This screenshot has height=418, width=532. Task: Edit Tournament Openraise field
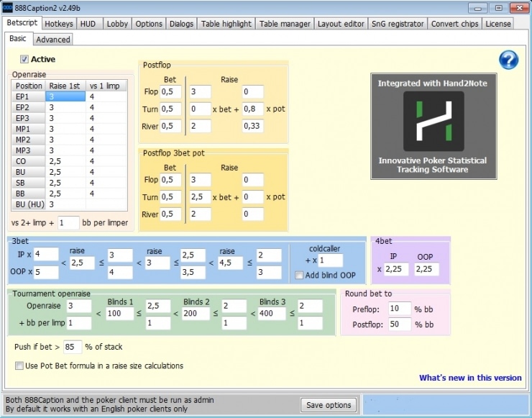coord(78,306)
